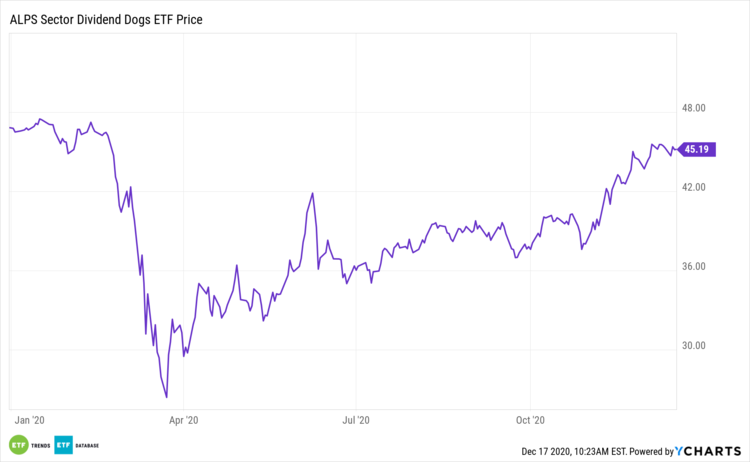Click the ETF Trends green logo

pyautogui.click(x=18, y=445)
